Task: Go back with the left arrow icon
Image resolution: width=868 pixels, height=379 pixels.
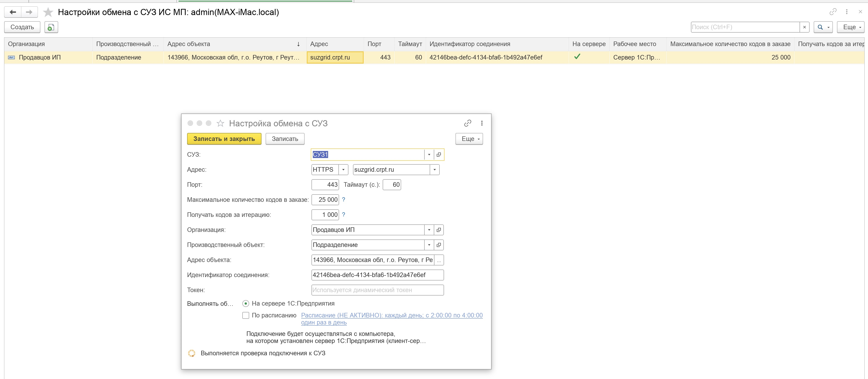Action: 13,12
